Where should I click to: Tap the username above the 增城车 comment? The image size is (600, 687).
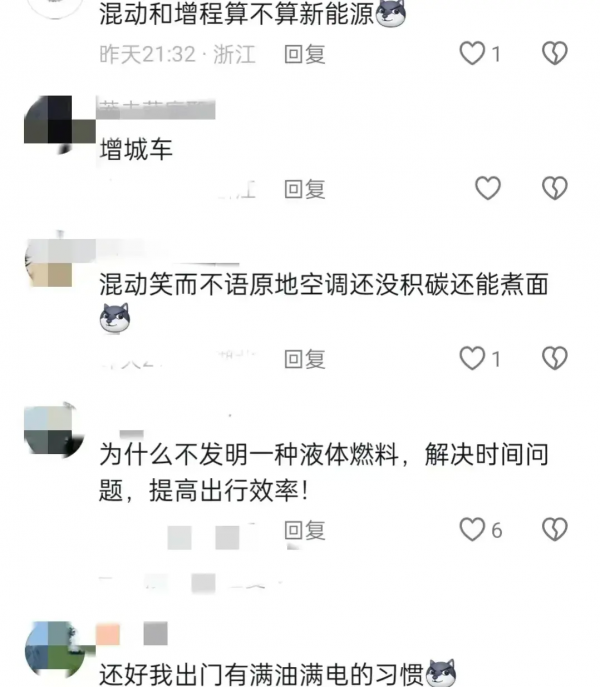coord(156,109)
